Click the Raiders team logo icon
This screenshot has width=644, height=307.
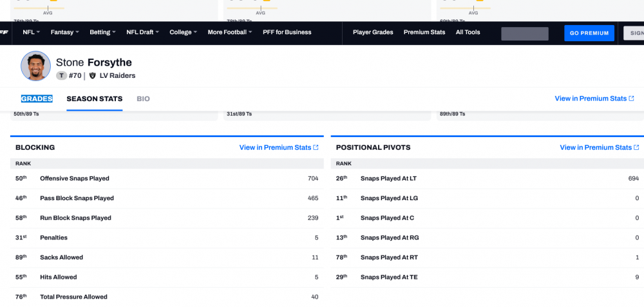(x=92, y=75)
